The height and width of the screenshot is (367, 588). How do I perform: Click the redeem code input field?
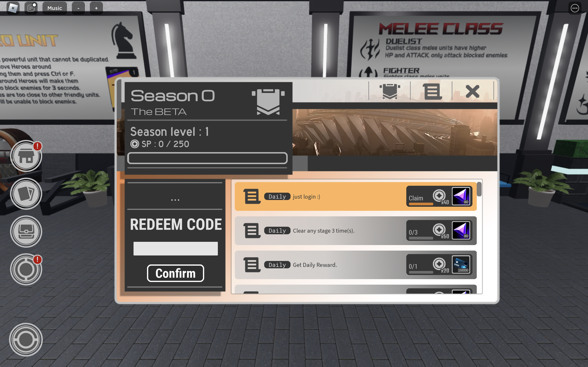[x=175, y=249]
